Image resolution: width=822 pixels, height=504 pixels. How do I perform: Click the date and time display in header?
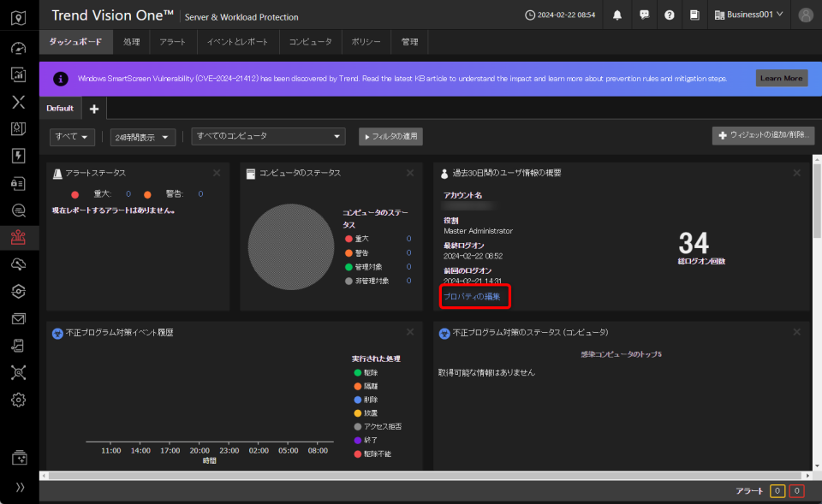[560, 15]
